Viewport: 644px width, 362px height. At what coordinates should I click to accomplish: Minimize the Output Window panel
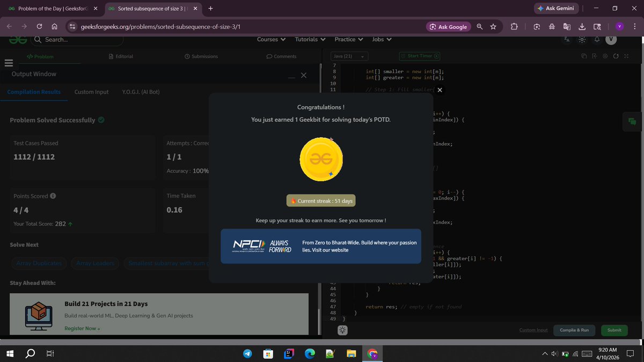click(x=291, y=76)
